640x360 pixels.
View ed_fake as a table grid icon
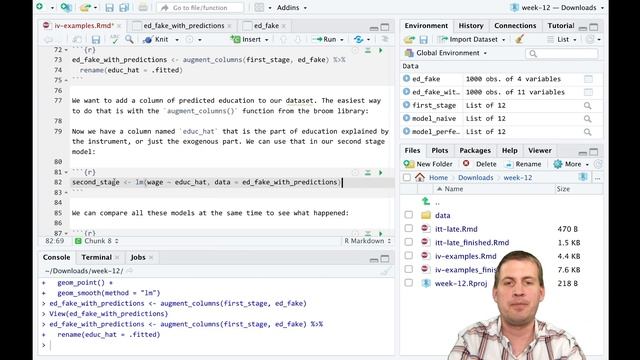tap(588, 79)
